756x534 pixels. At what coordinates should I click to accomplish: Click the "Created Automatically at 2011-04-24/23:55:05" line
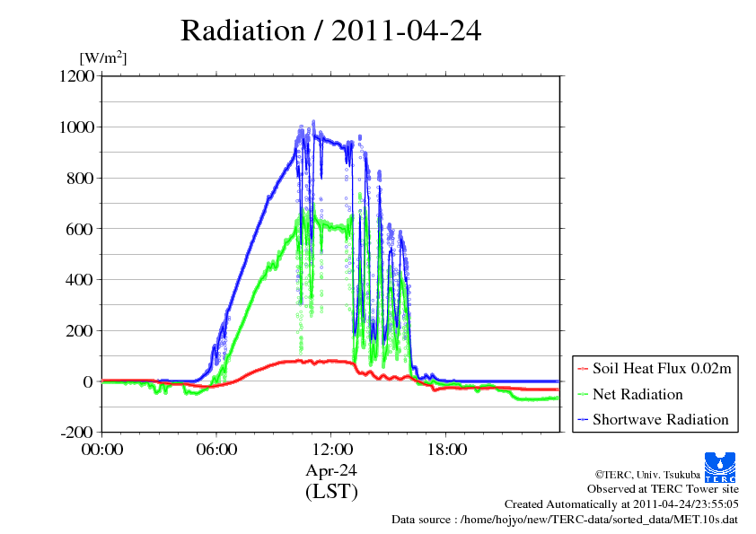pyautogui.click(x=621, y=504)
